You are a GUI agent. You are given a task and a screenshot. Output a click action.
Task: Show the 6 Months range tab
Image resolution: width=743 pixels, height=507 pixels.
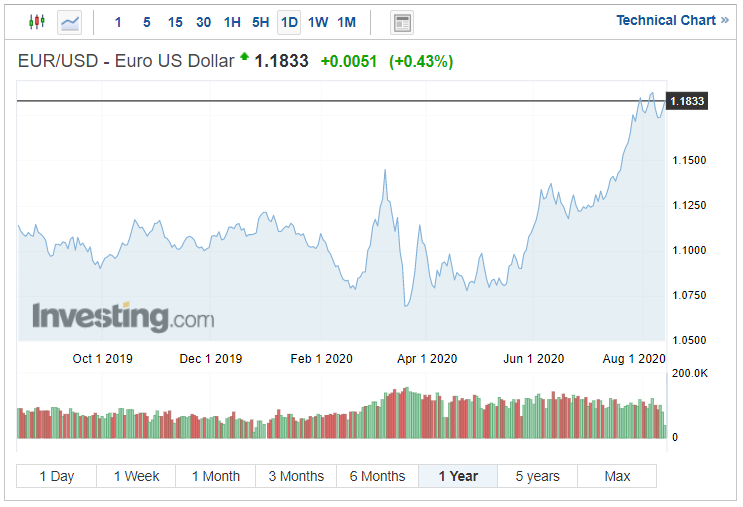coord(377,476)
